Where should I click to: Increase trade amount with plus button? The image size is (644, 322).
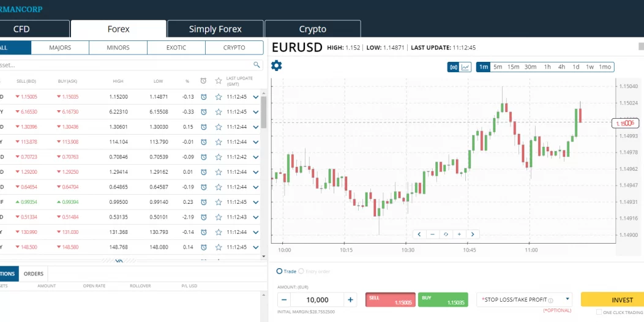click(x=350, y=300)
